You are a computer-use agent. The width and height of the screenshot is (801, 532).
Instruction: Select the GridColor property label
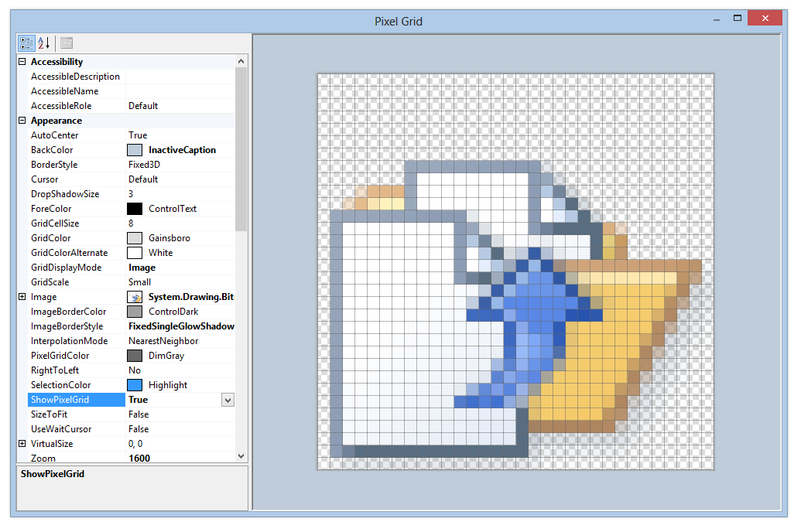coord(50,238)
